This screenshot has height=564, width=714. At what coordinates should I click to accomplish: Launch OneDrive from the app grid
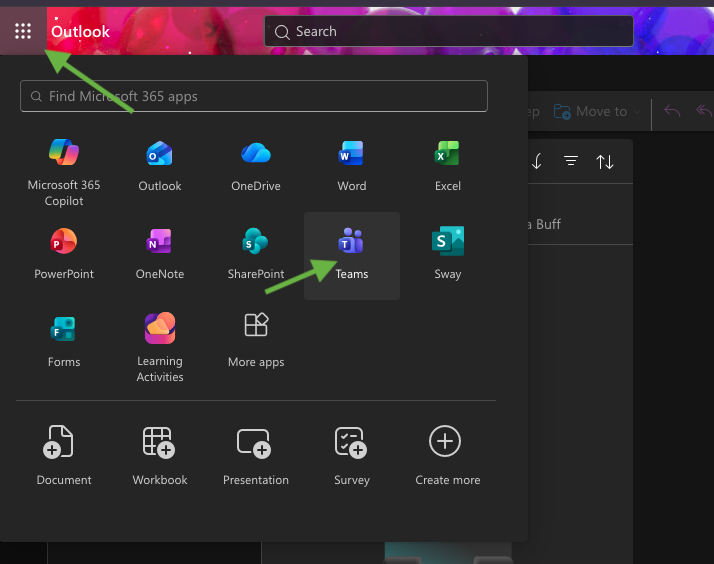256,166
